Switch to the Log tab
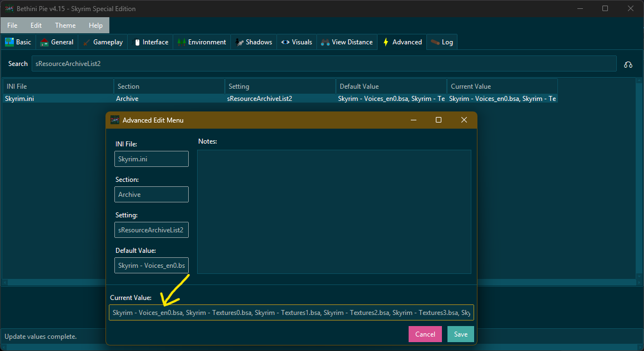Screen dimensions: 644x351 (x=442, y=42)
